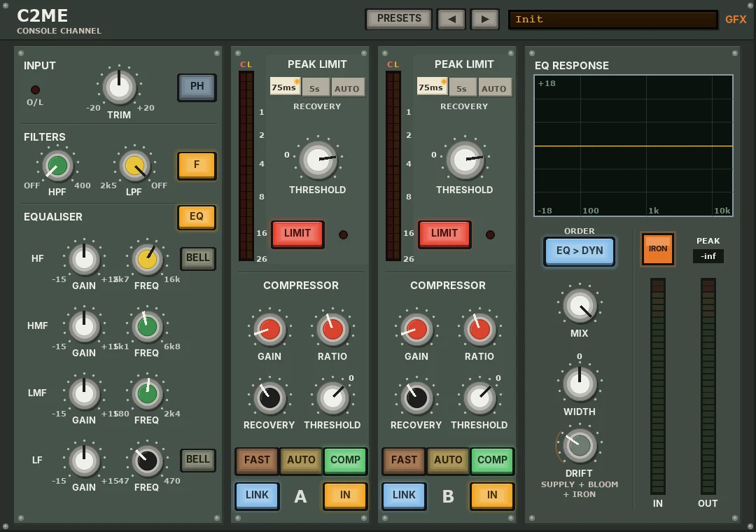Click the OUT level meter
The width and height of the screenshot is (756, 532).
coord(708,386)
